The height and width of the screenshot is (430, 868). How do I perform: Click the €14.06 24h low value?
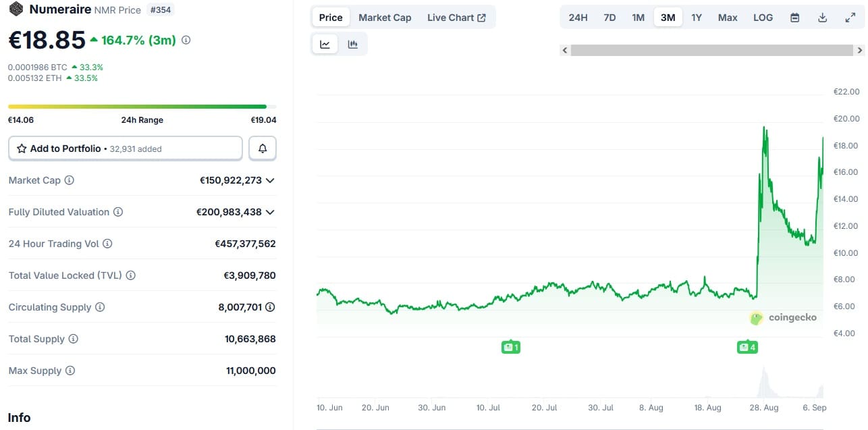pos(21,120)
